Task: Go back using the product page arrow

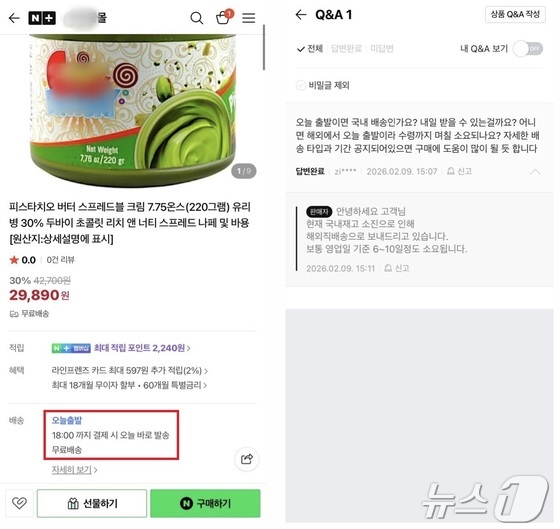Action: 14,18
